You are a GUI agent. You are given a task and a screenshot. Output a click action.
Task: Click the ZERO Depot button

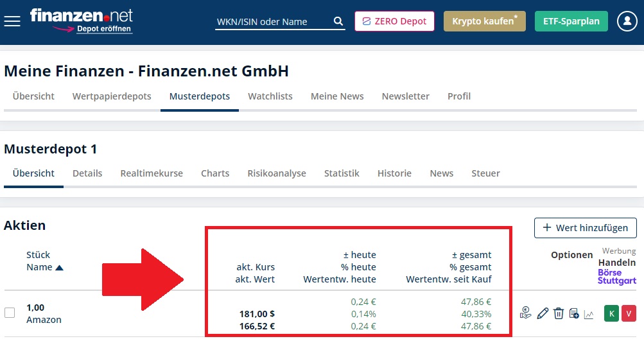[x=394, y=21]
